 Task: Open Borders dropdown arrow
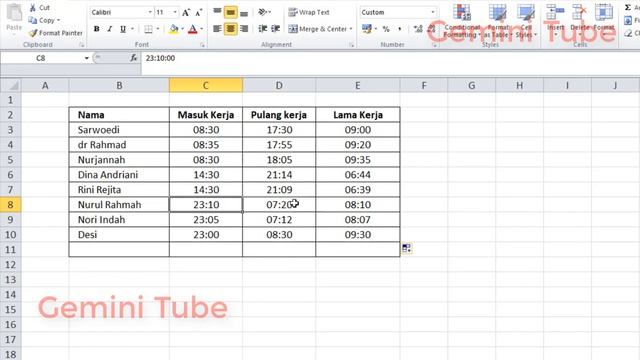(158, 29)
